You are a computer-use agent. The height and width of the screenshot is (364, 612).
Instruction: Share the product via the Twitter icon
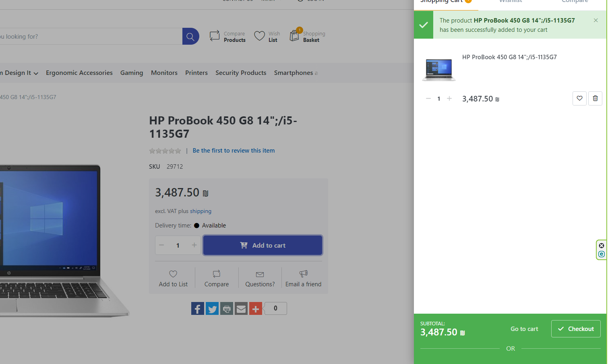pos(212,308)
